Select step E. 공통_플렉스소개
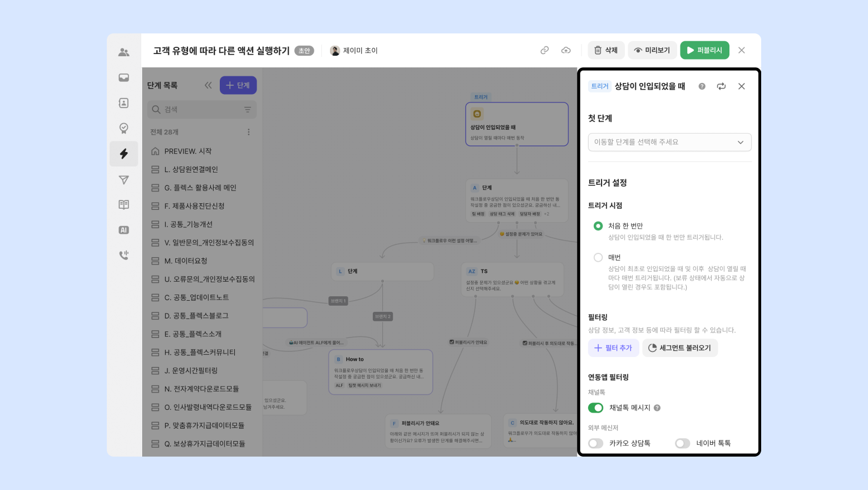This screenshot has width=868, height=490. (x=202, y=334)
